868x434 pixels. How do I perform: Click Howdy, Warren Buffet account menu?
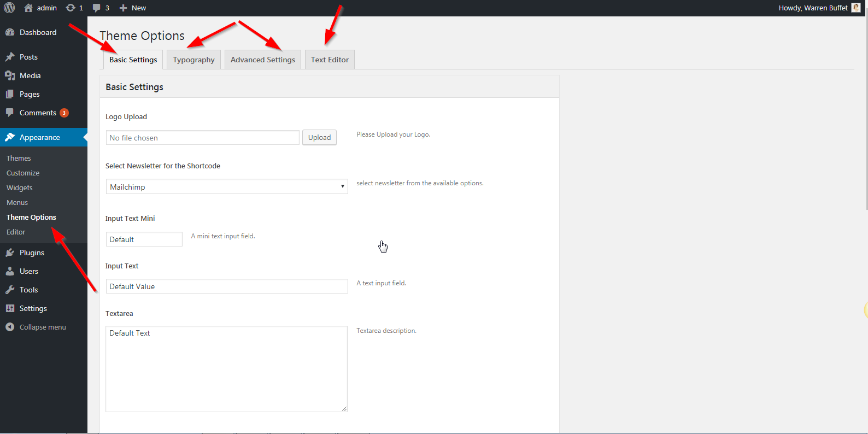[813, 8]
